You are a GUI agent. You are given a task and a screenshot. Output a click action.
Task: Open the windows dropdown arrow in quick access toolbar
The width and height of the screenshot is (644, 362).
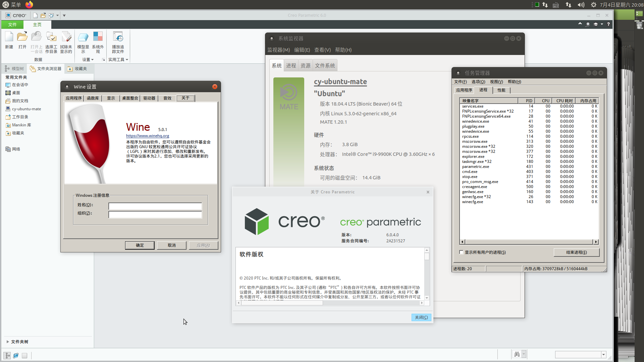(57, 15)
